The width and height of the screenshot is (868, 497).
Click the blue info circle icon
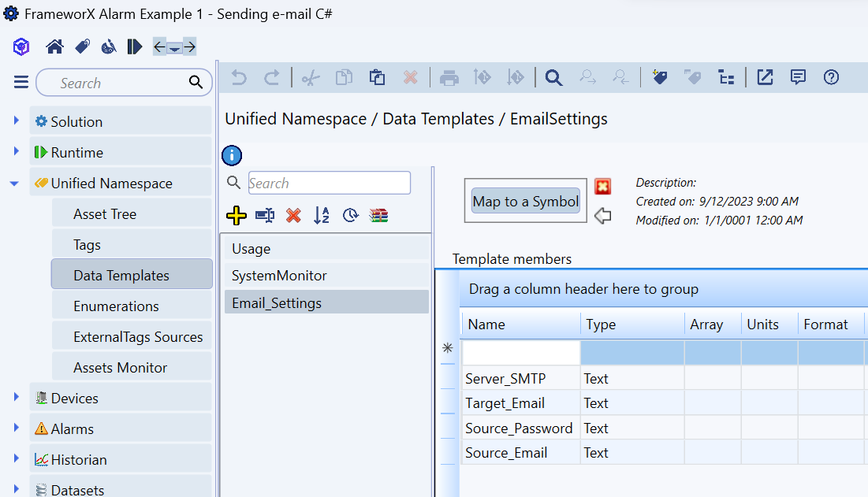[x=231, y=155]
